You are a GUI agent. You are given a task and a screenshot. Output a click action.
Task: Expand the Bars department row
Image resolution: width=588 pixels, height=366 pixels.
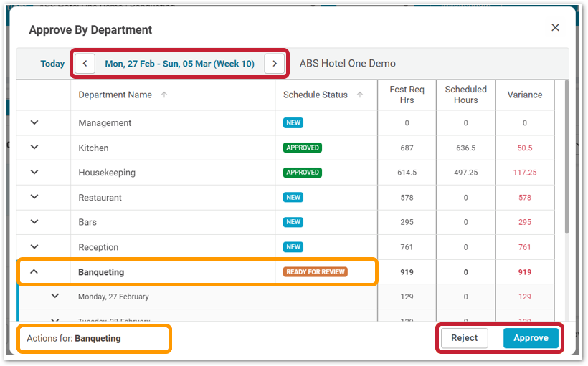point(34,222)
